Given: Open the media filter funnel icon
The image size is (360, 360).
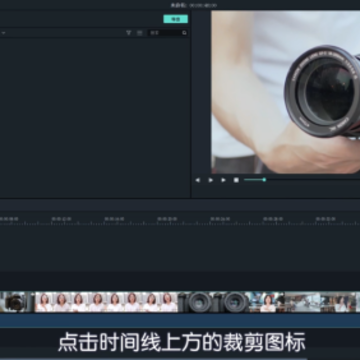Looking at the screenshot, I should point(129,33).
